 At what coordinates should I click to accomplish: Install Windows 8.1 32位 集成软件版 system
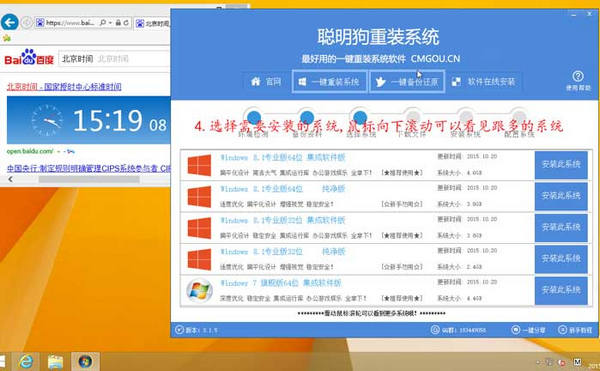(561, 228)
